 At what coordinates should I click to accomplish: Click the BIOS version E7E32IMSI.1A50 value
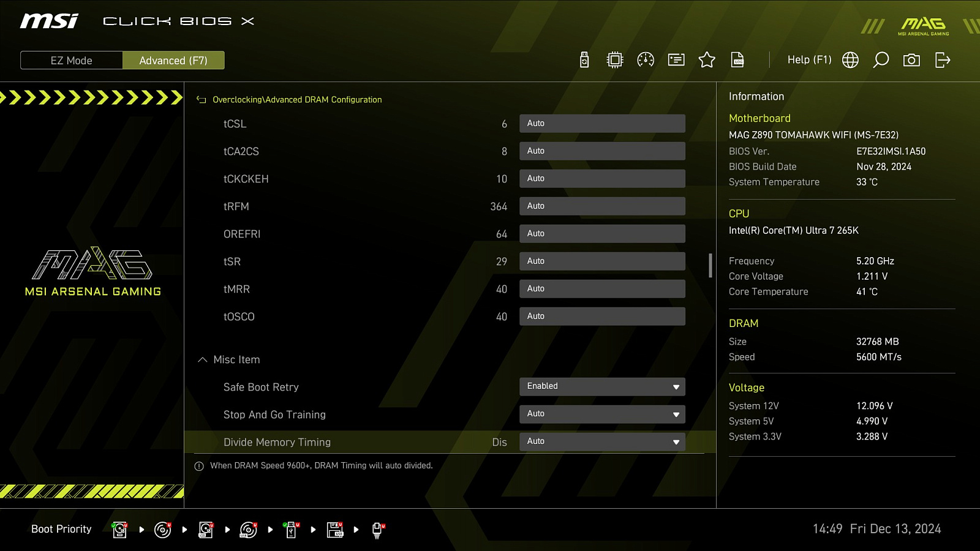pos(891,151)
